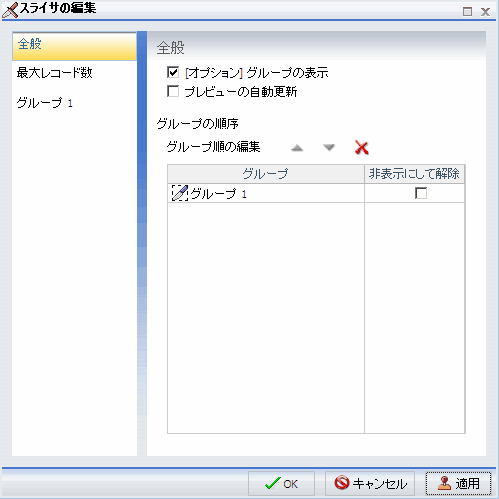Click the グループ column header

pyautogui.click(x=266, y=174)
